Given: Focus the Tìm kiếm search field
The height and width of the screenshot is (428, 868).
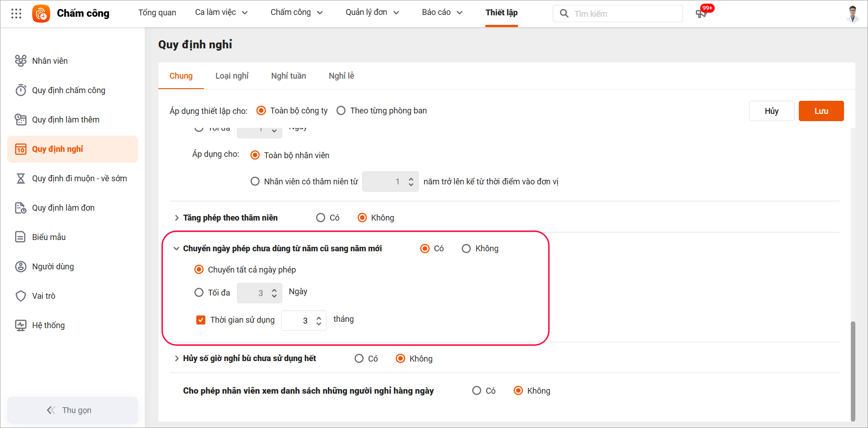Looking at the screenshot, I should click(x=618, y=14).
